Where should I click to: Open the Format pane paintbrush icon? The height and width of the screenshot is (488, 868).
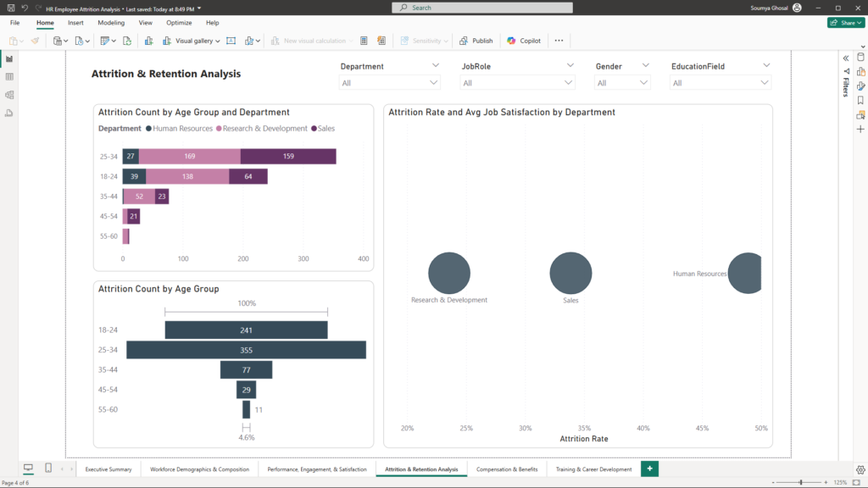tap(860, 86)
